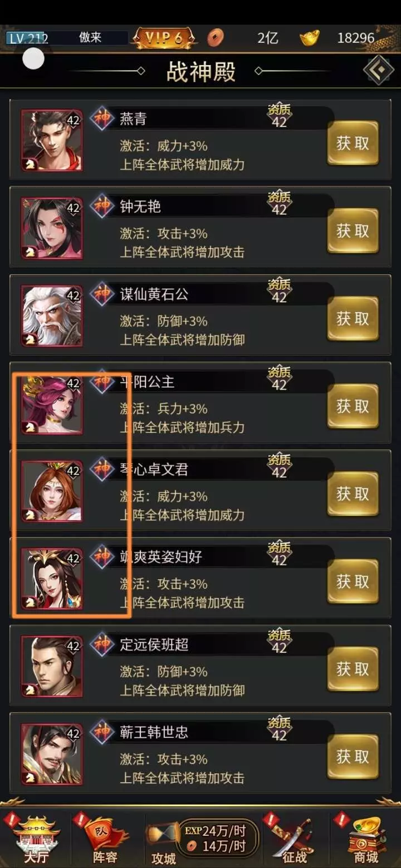Open the 阵容 lineup flag icon
The width and height of the screenshot is (401, 868).
pos(105,837)
